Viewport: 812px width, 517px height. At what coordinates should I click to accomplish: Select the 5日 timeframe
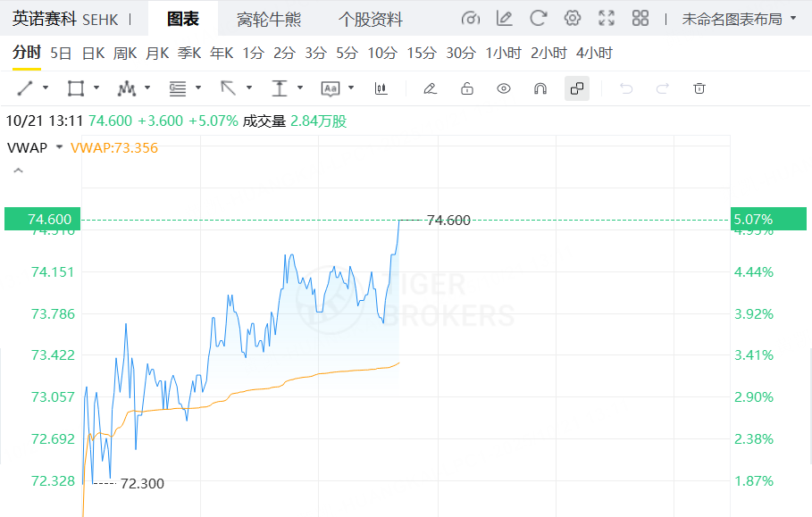[x=61, y=53]
